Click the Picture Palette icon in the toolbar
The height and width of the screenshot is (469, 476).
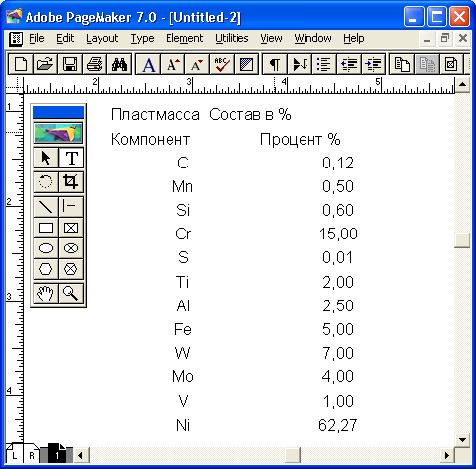coord(451,64)
